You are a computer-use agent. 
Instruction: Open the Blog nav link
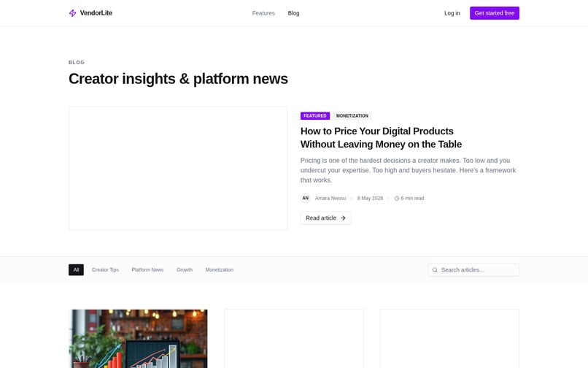point(293,13)
